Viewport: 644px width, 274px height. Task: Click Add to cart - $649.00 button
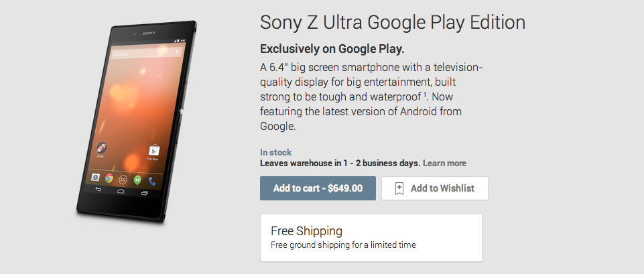click(318, 188)
